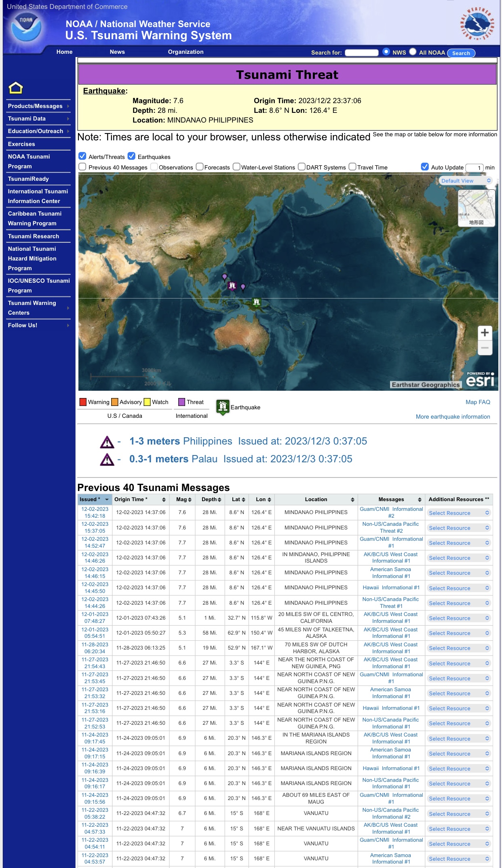Image resolution: width=502 pixels, height=868 pixels.
Task: Enable the Water-Level Stations checkbox
Action: point(236,167)
